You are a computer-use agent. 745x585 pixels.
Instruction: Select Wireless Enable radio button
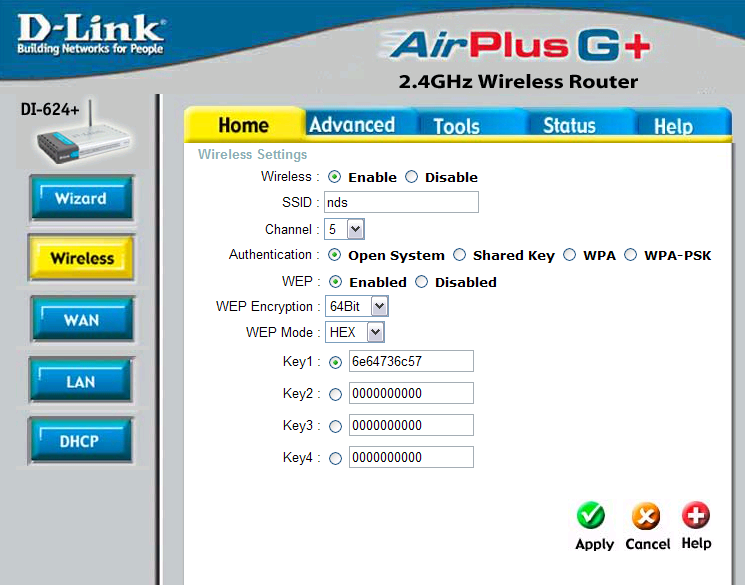(x=334, y=177)
